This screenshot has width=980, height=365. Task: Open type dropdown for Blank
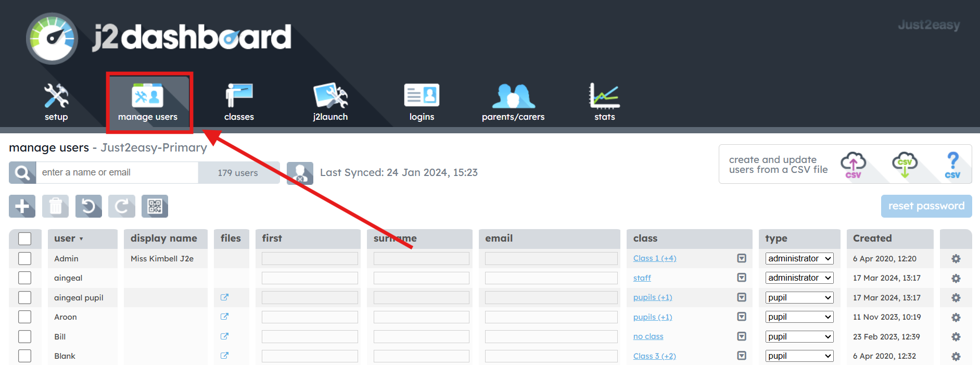tap(799, 356)
